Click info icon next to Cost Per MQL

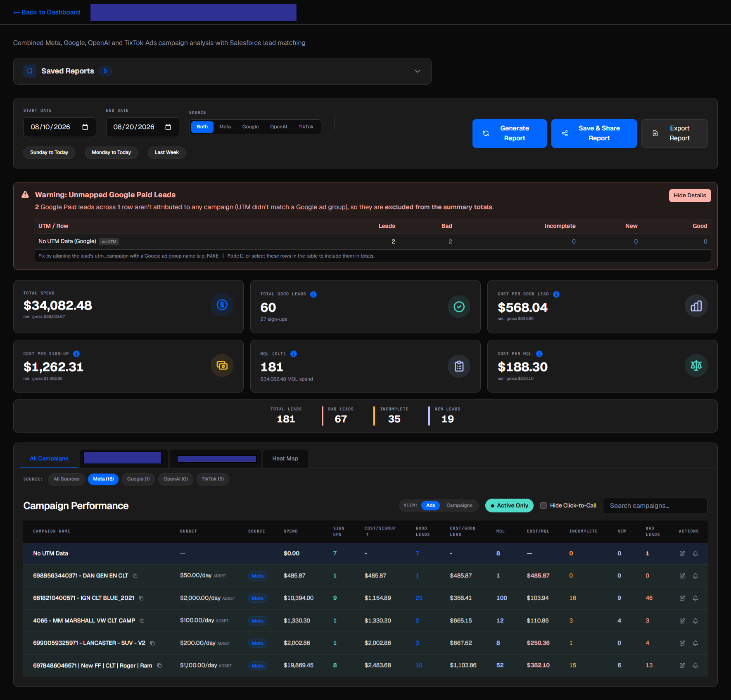click(x=539, y=354)
